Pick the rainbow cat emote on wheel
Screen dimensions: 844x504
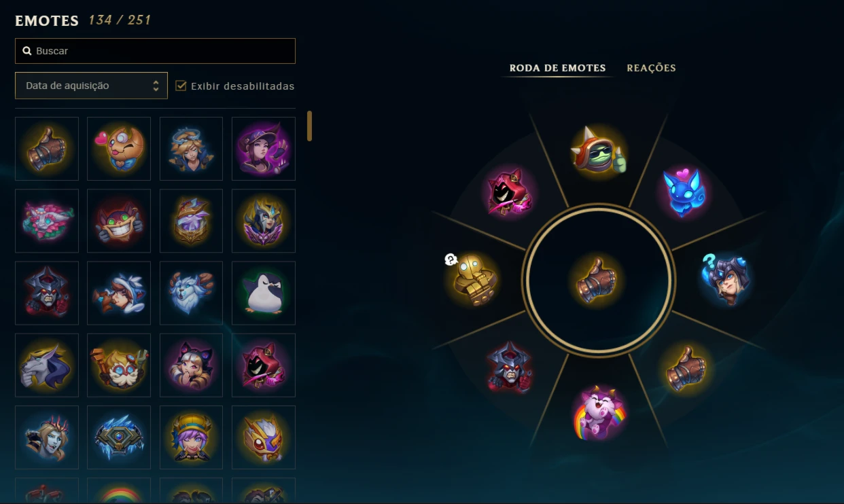point(598,412)
